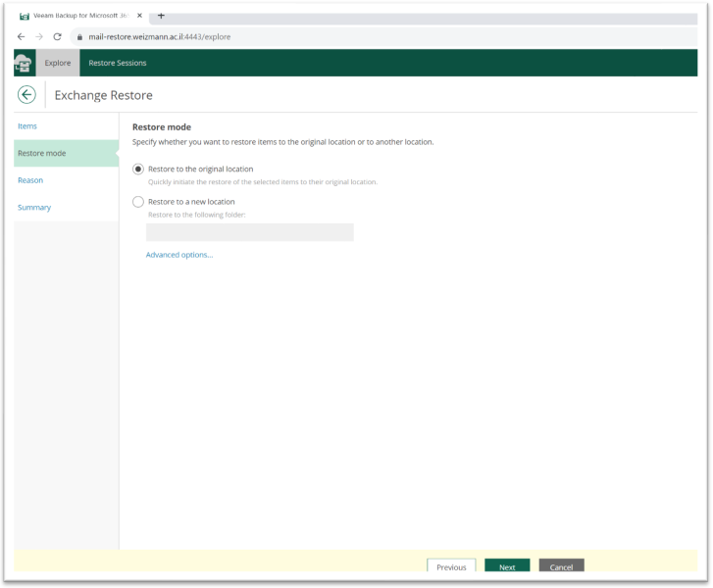713x588 pixels.
Task: Switch to the Explore tab
Action: (x=58, y=64)
